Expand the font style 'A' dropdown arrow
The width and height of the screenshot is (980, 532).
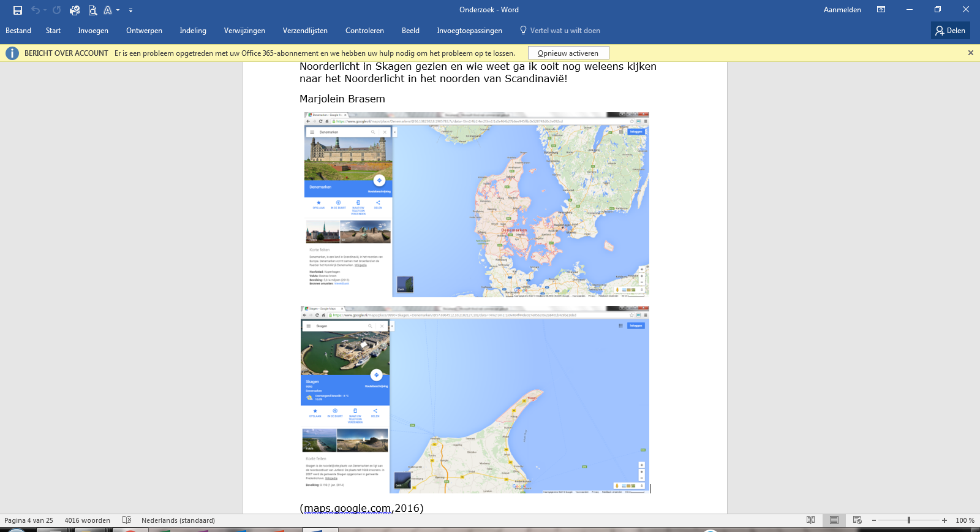(x=118, y=10)
